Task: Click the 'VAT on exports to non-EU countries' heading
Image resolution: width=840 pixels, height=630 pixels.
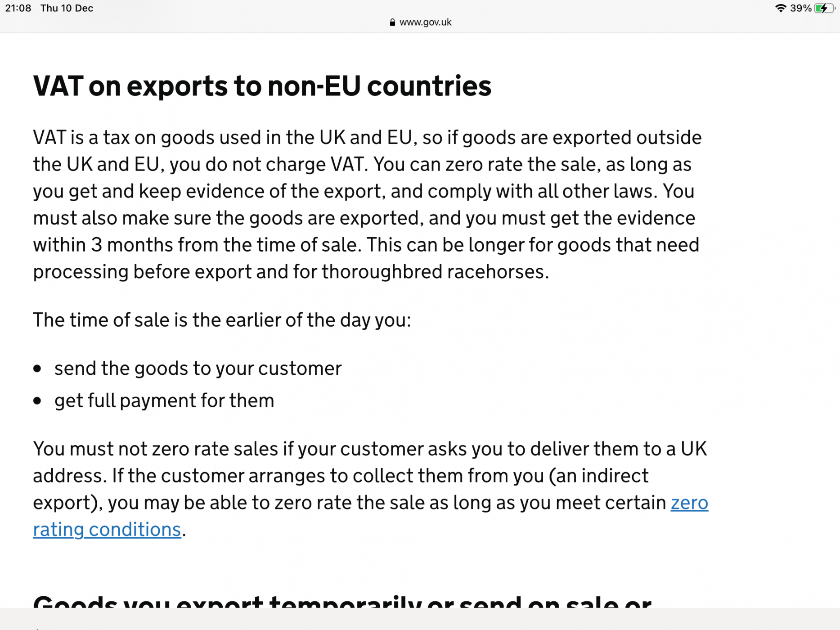Action: 262,86
